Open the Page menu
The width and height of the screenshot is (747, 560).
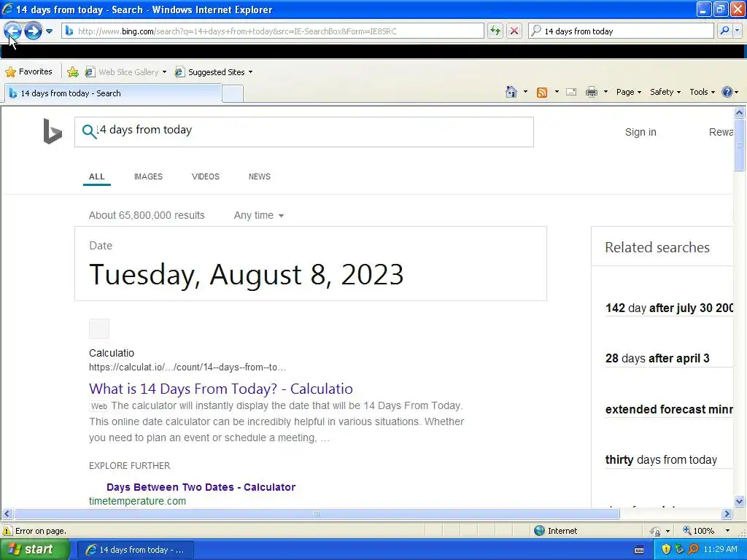click(628, 92)
